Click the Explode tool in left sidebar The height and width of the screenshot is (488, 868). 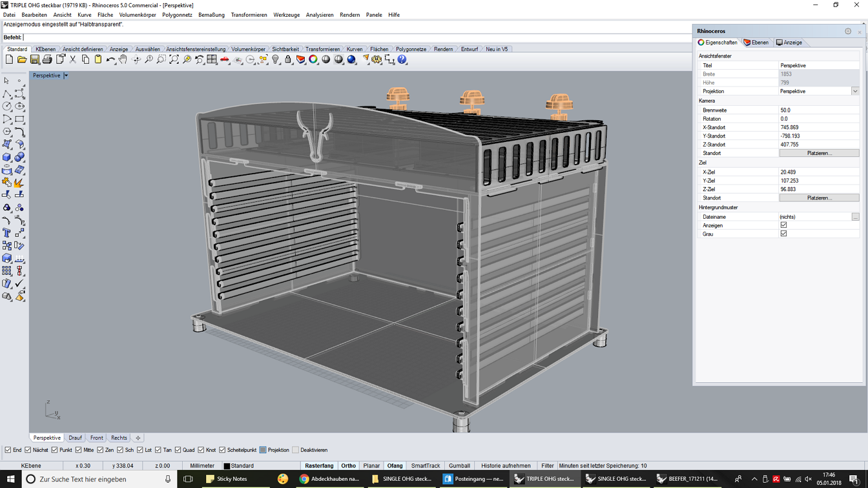(19, 183)
